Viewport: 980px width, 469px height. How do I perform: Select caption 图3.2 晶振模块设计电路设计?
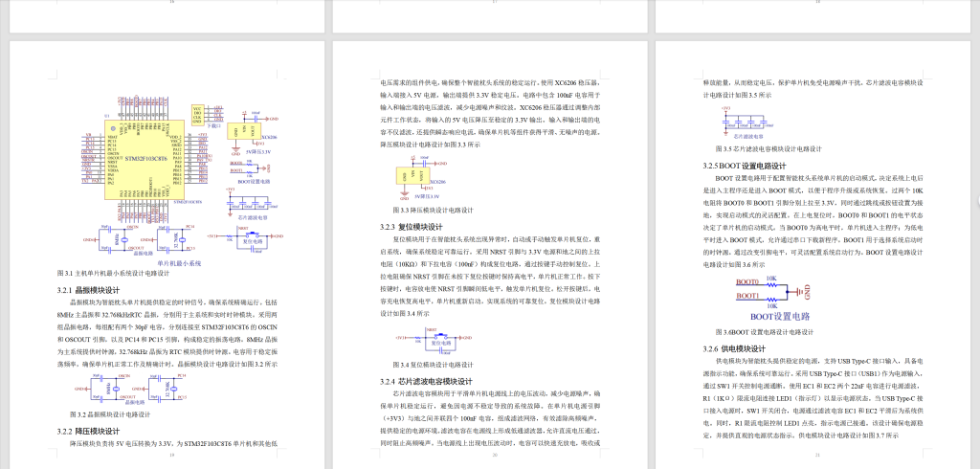[x=110, y=414]
